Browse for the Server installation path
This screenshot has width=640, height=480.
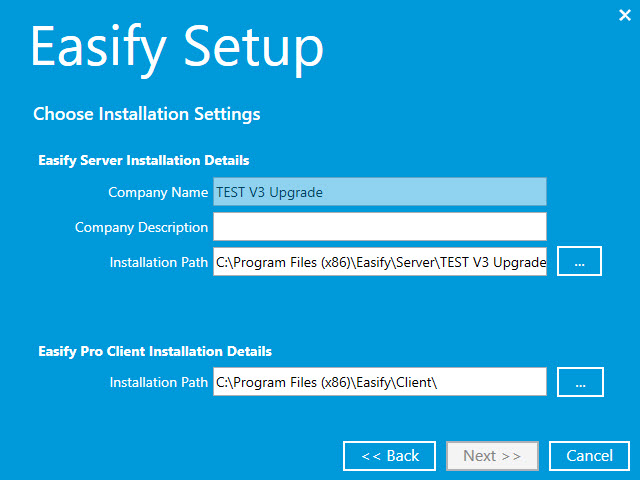pos(579,261)
